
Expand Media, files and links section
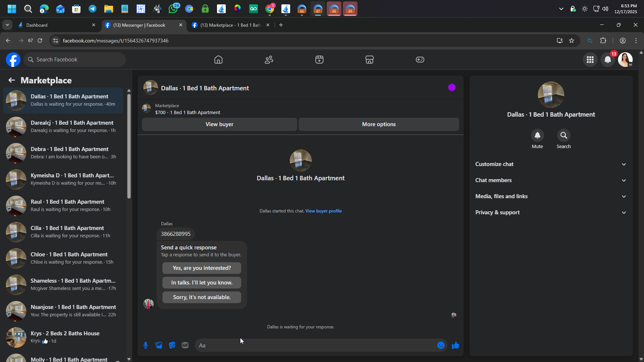tap(551, 196)
